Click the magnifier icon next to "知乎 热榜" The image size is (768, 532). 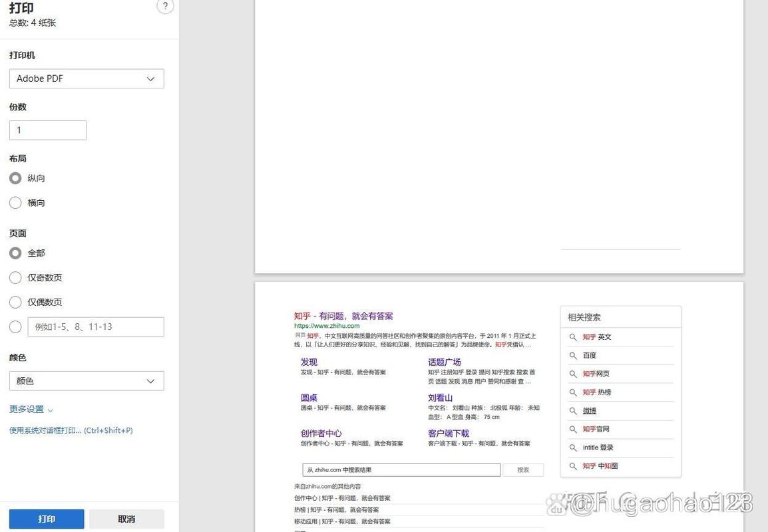(x=573, y=392)
